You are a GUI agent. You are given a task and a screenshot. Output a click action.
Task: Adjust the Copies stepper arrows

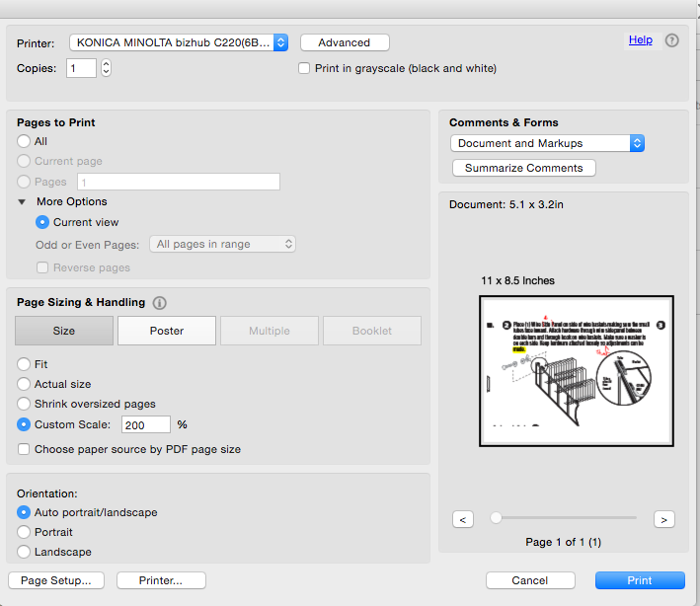(x=106, y=68)
